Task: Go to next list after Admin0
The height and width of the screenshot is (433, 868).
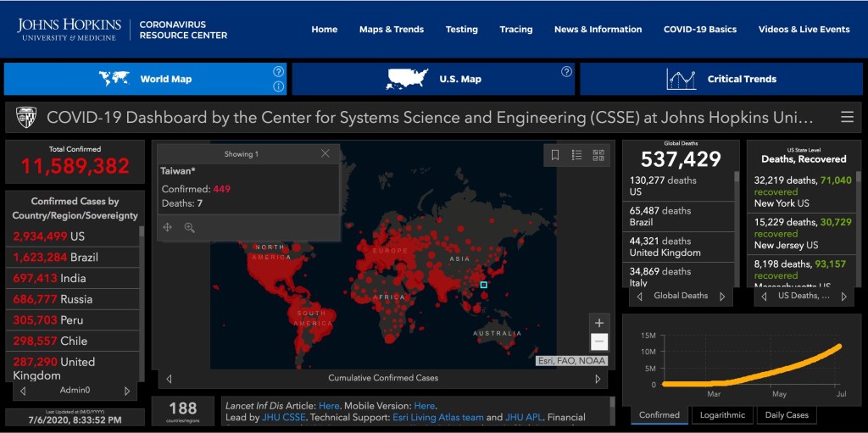Action: click(x=128, y=391)
